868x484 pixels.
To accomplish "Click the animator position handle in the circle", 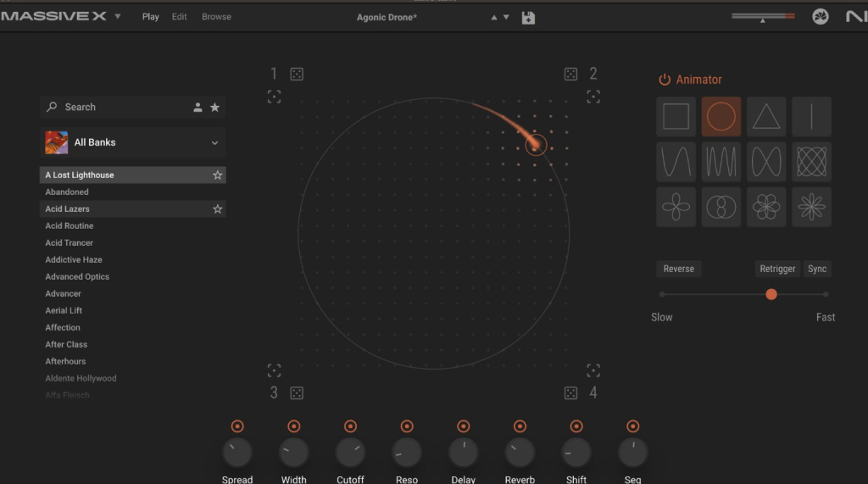I will pyautogui.click(x=536, y=146).
